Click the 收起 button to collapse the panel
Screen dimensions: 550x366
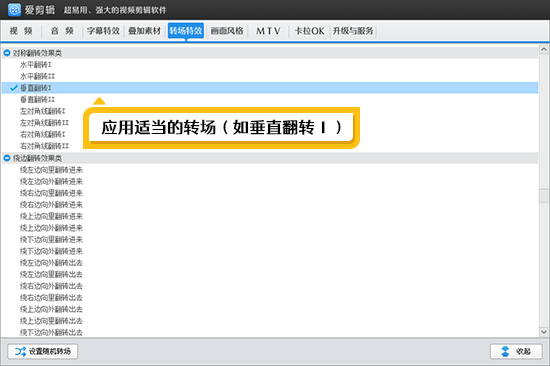point(516,351)
